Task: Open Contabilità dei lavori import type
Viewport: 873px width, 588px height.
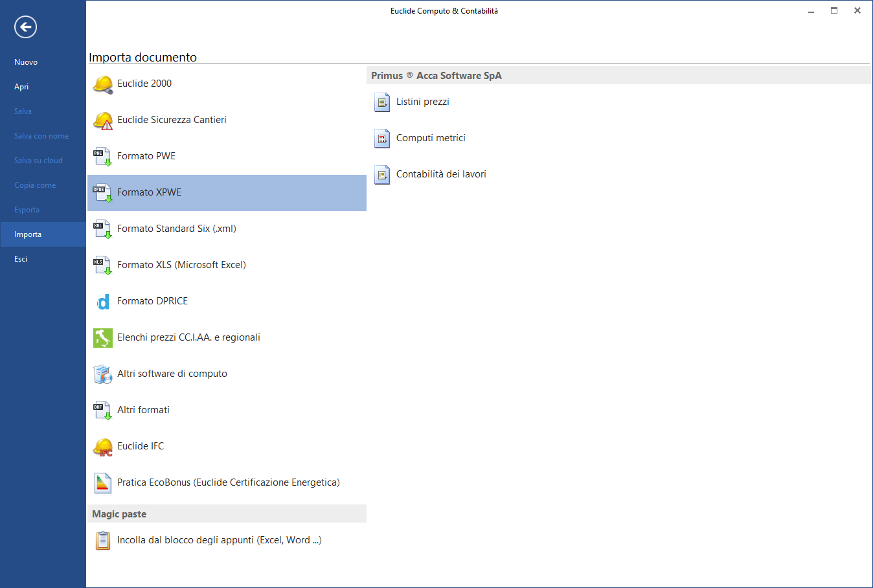Action: coord(441,174)
